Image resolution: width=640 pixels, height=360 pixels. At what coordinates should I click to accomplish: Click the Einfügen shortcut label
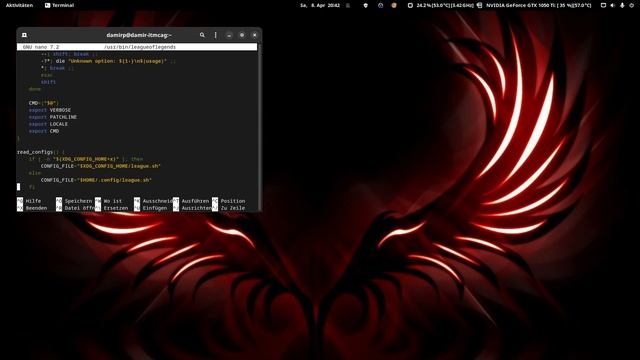point(155,208)
